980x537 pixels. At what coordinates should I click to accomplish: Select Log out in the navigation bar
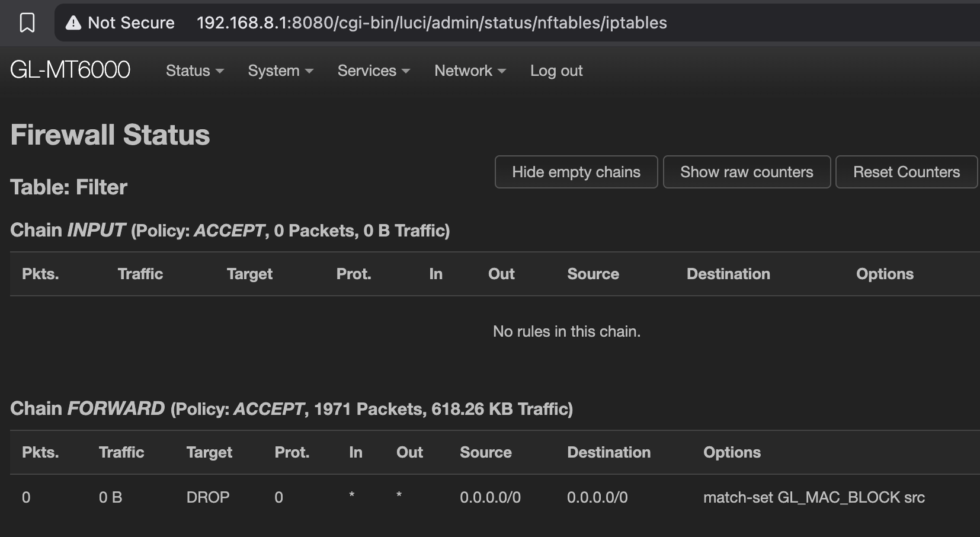556,71
